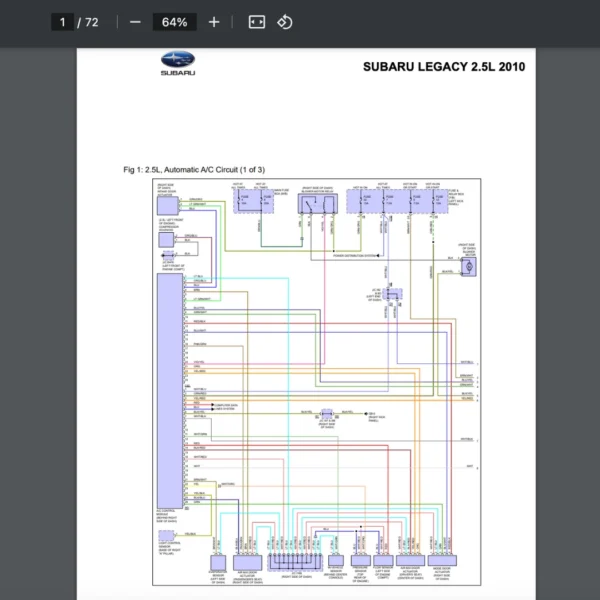Click the mode door actuator block
The height and width of the screenshot is (600, 600).
tap(440, 562)
